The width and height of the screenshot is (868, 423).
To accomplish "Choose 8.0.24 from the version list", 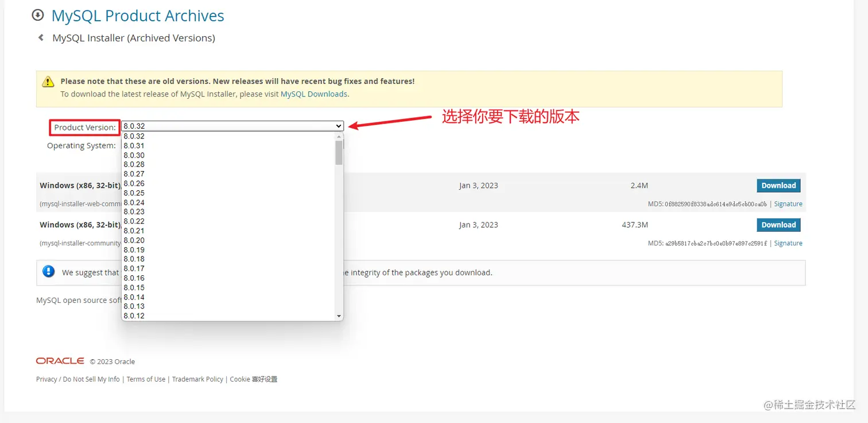I will (228, 202).
